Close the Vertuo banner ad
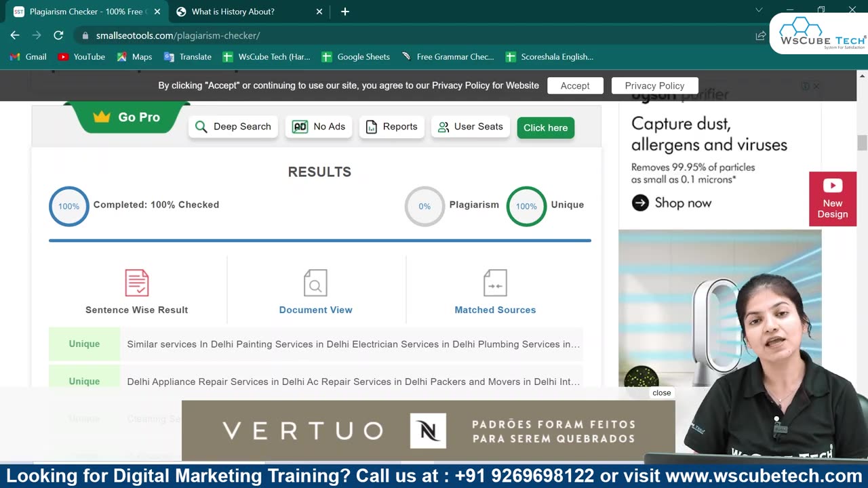The width and height of the screenshot is (868, 488). tap(661, 393)
